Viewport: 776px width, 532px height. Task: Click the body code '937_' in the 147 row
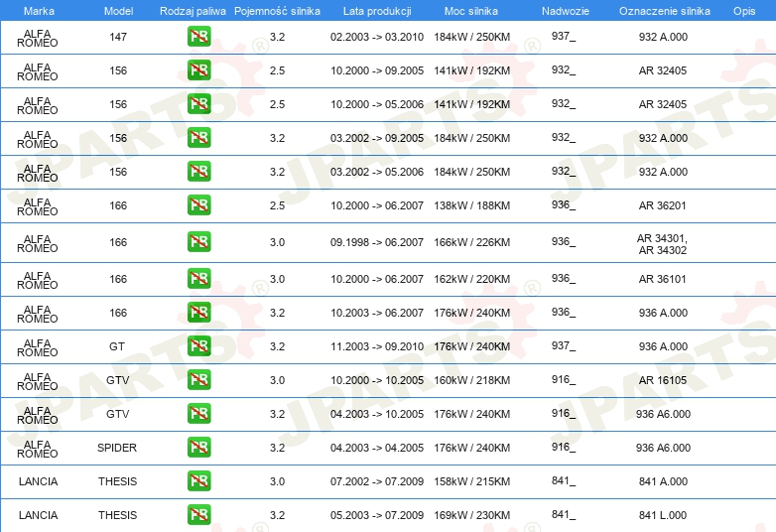pos(564,36)
